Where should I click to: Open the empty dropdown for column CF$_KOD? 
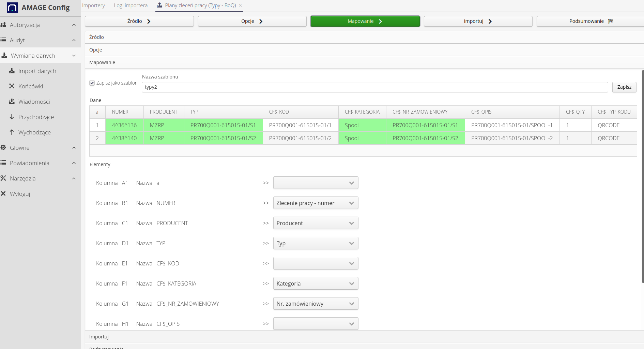coord(316,263)
